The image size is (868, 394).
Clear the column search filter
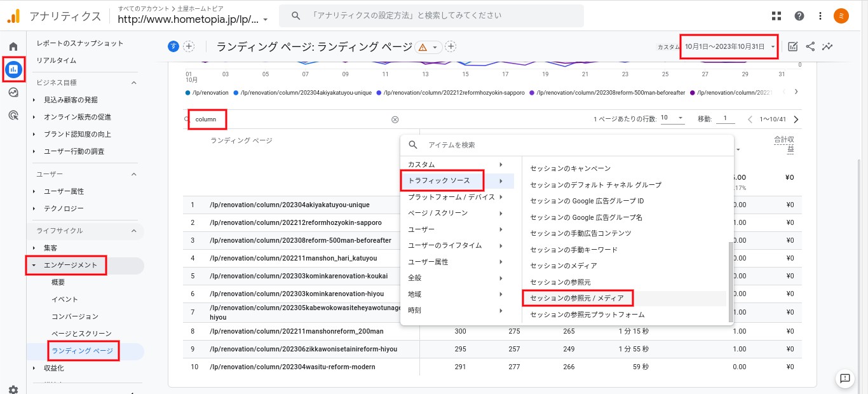pos(395,119)
